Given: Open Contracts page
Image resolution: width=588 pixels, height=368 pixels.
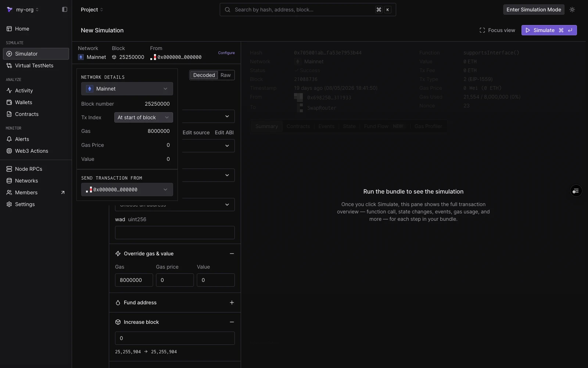Looking at the screenshot, I should click(x=36, y=114).
